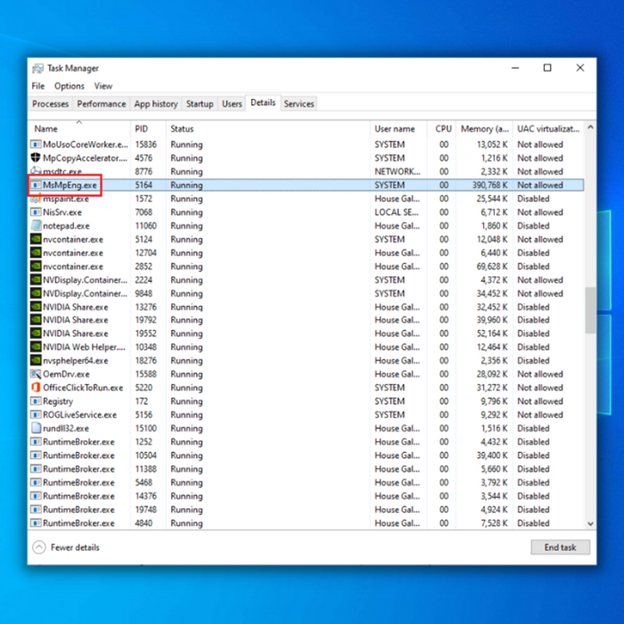Click PID 19748 of RuntimeBroker.exe

[146, 509]
